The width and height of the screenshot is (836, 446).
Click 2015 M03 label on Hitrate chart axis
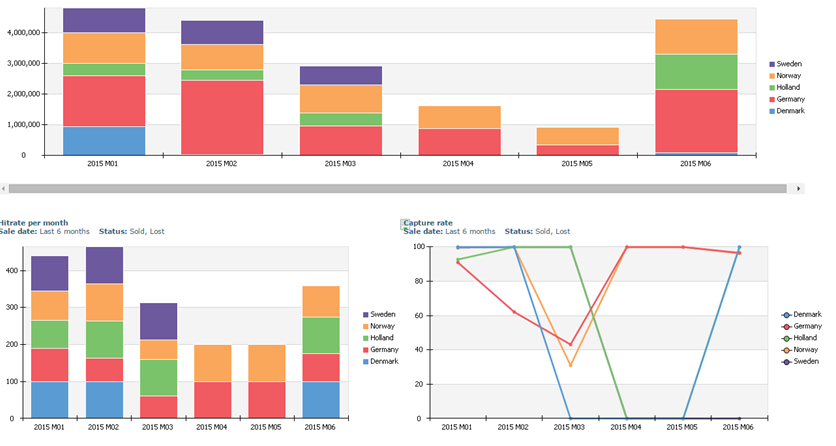point(158,427)
